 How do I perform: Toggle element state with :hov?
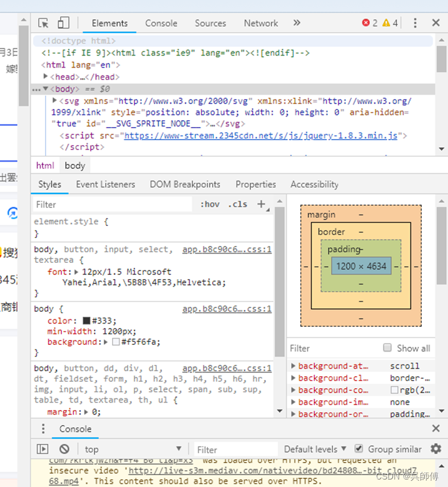tap(210, 204)
